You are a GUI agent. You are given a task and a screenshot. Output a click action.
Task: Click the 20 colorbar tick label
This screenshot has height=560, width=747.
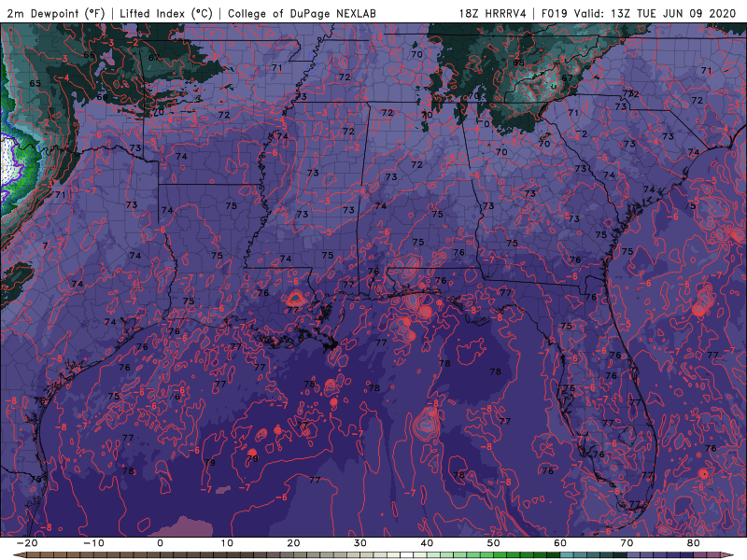(293, 543)
